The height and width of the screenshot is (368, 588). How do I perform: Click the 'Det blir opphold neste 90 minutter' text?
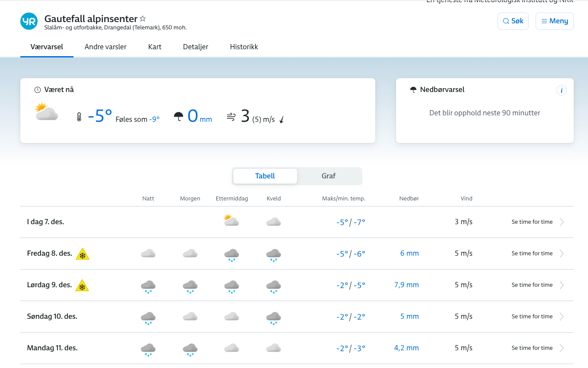485,113
